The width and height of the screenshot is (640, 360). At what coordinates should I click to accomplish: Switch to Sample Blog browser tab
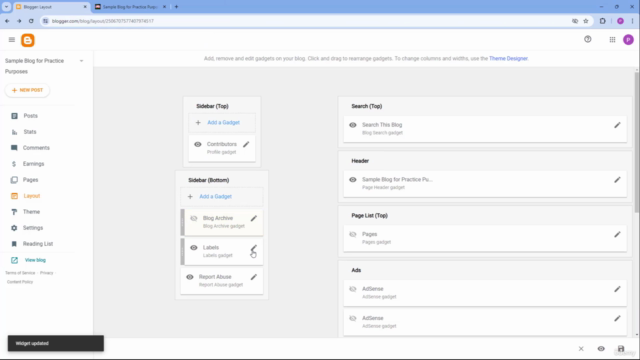point(130,7)
